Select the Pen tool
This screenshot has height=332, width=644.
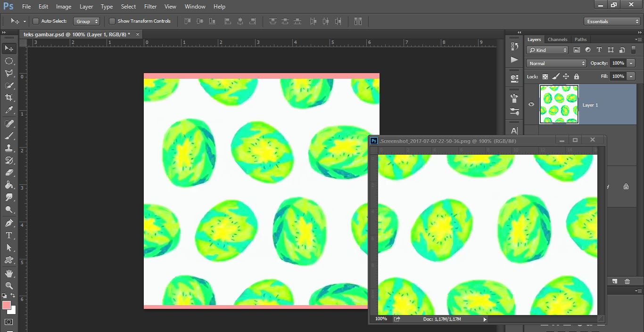pos(8,222)
